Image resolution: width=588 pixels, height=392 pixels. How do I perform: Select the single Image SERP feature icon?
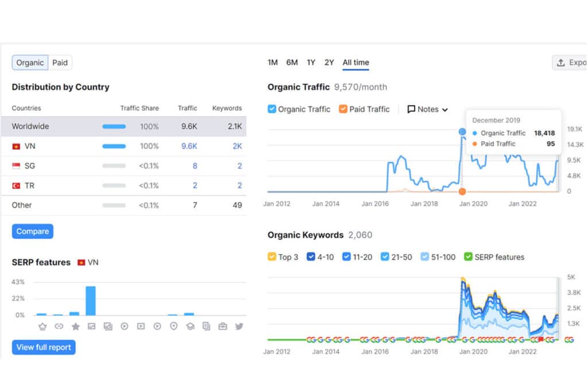click(x=91, y=327)
